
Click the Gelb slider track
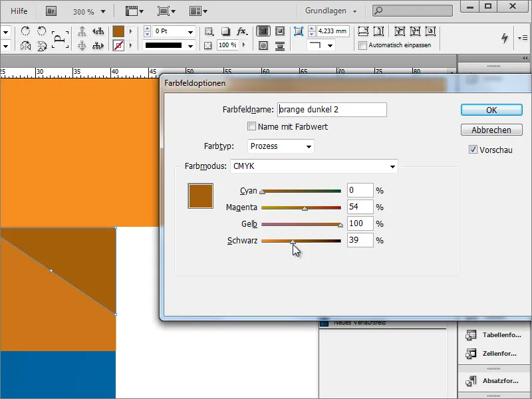coord(301,224)
